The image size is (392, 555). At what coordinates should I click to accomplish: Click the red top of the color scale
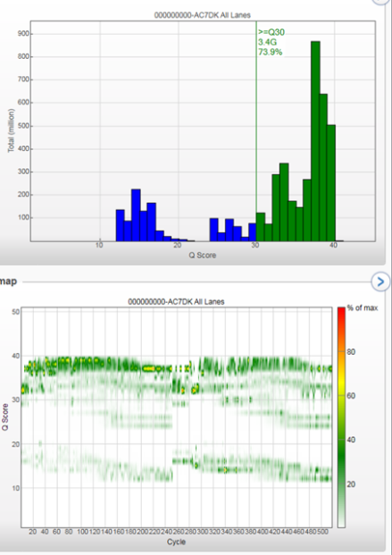click(341, 312)
